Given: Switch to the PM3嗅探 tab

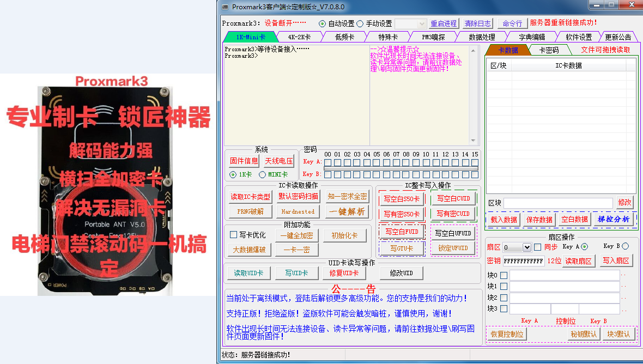Looking at the screenshot, I should (x=433, y=37).
